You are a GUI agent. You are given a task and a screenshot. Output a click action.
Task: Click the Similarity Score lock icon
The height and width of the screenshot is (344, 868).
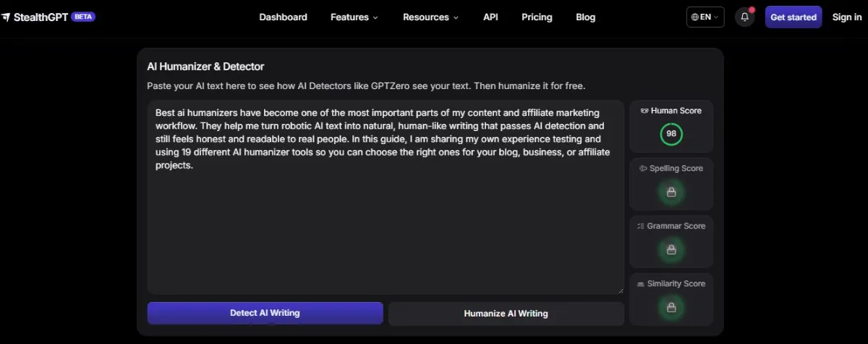(x=671, y=307)
